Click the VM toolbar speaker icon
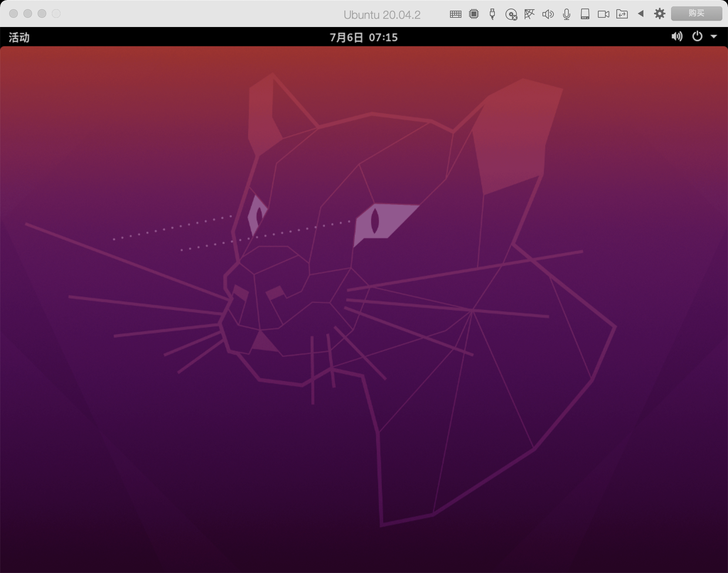This screenshot has height=573, width=728. coord(548,14)
